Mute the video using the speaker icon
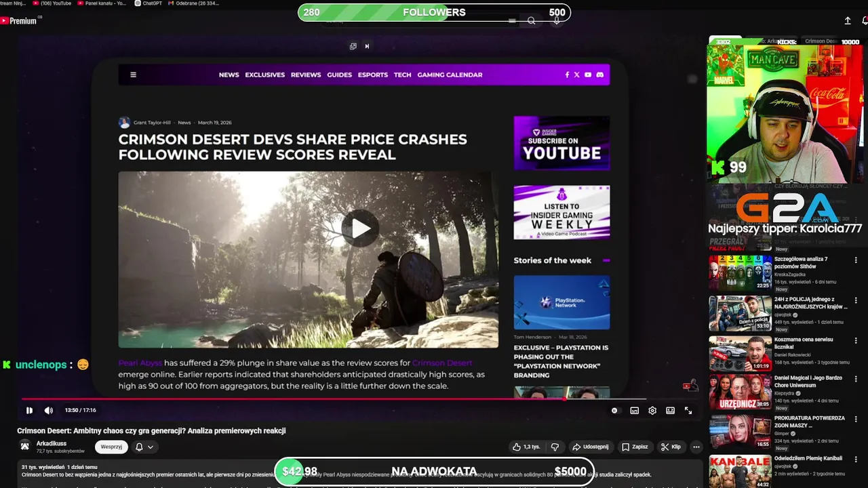This screenshot has height=488, width=868. [x=49, y=410]
